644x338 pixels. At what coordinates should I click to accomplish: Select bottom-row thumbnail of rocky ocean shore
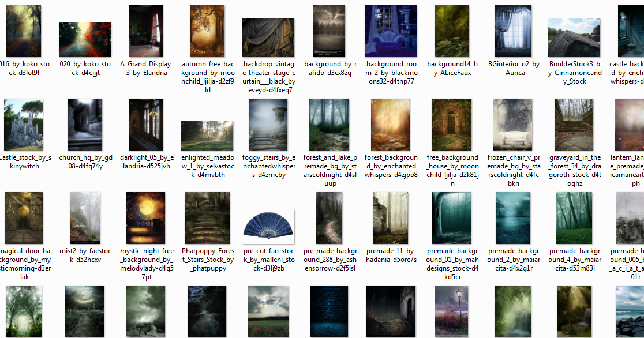[630, 311]
